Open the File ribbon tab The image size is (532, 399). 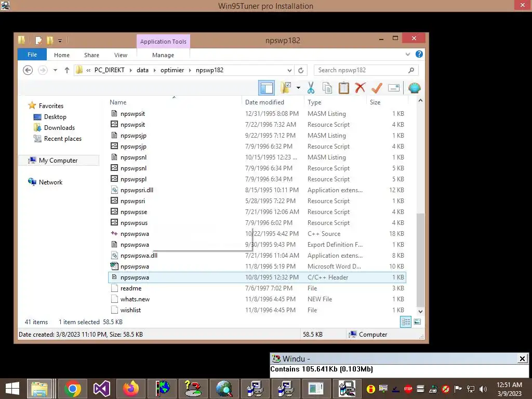(x=32, y=55)
